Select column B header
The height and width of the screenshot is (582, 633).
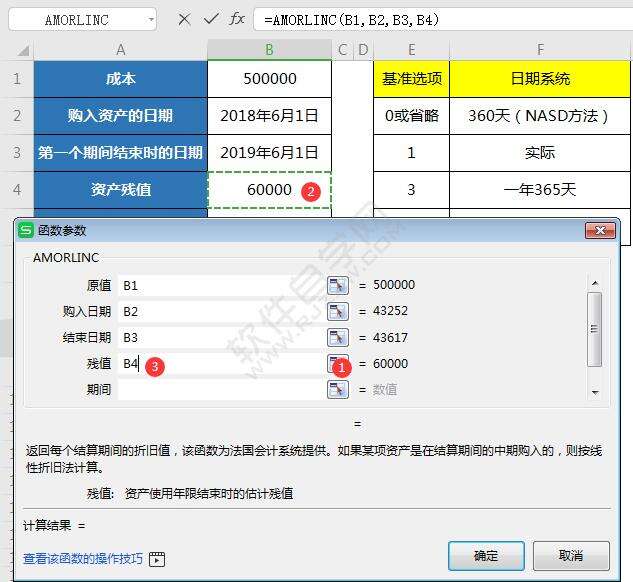pyautogui.click(x=269, y=50)
